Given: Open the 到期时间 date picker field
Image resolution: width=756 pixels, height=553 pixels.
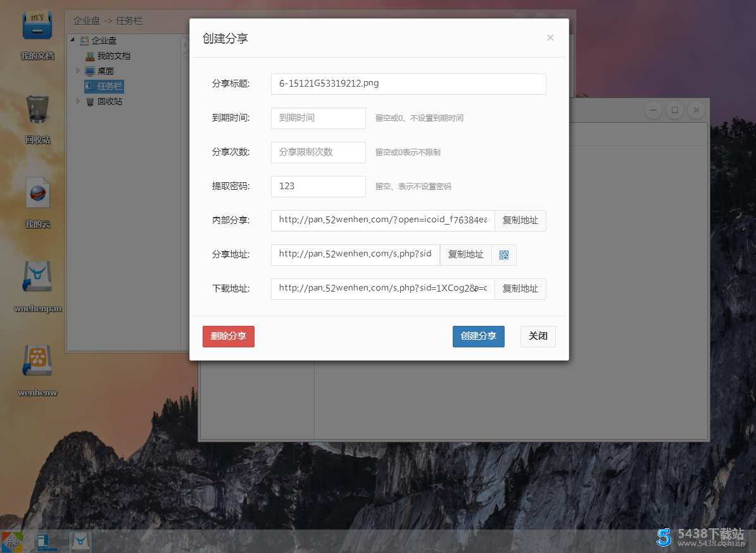Looking at the screenshot, I should coord(318,118).
